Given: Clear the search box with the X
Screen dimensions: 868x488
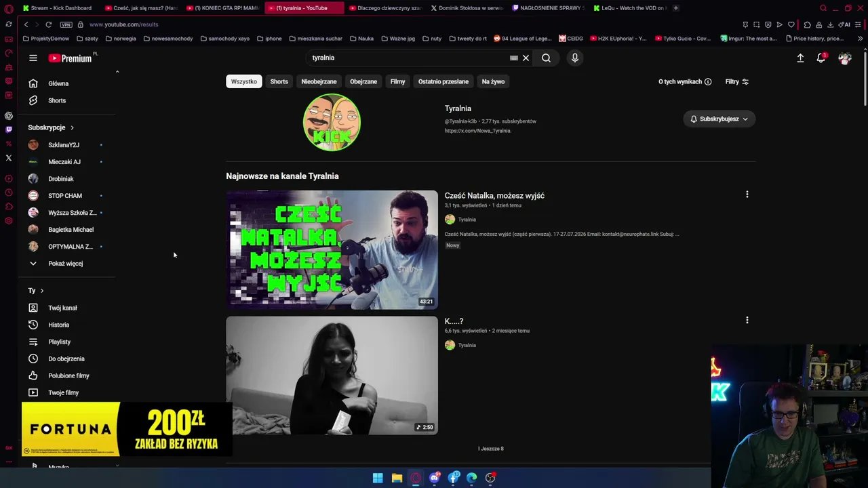Looking at the screenshot, I should coord(526,58).
